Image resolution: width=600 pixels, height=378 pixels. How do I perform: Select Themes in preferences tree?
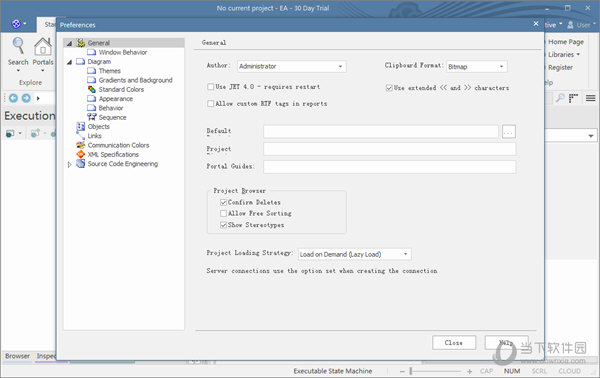click(x=109, y=71)
